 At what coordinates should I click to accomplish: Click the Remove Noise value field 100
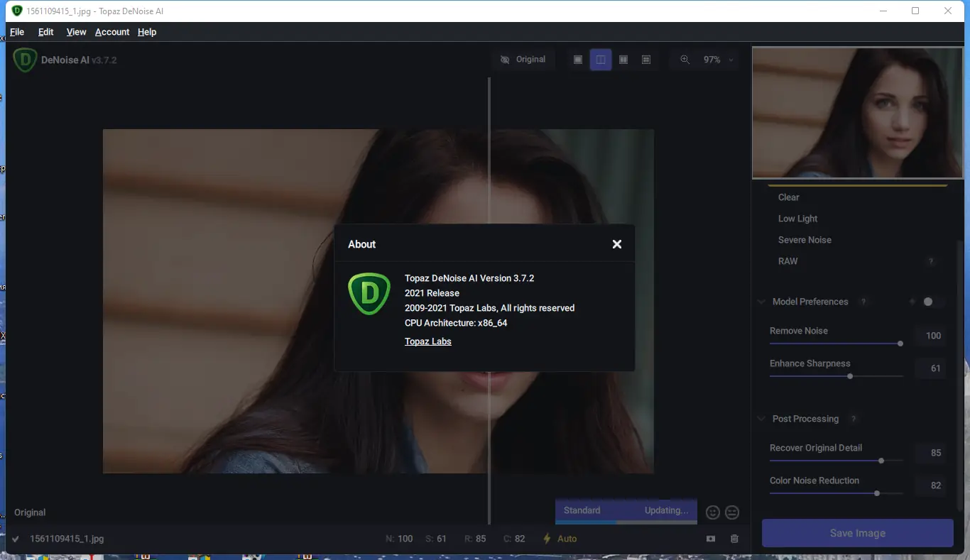tap(930, 336)
